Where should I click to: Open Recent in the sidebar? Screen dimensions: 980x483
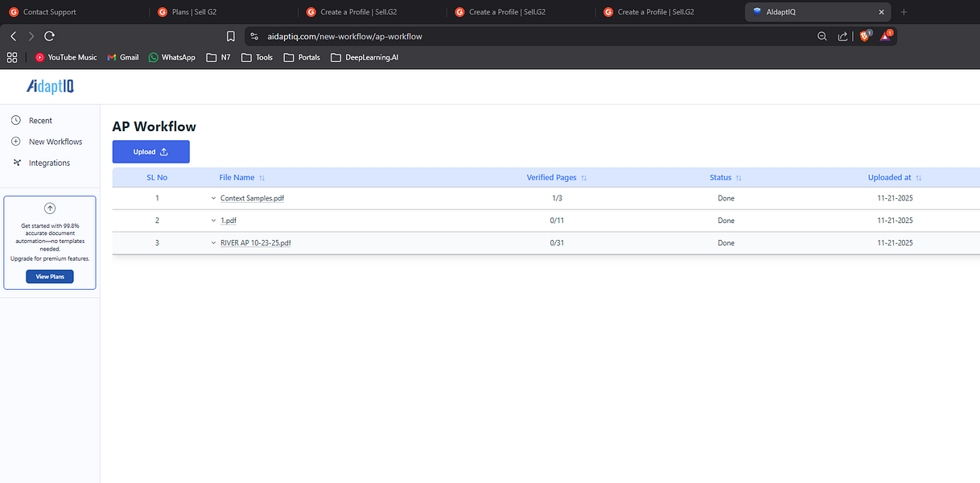[40, 120]
